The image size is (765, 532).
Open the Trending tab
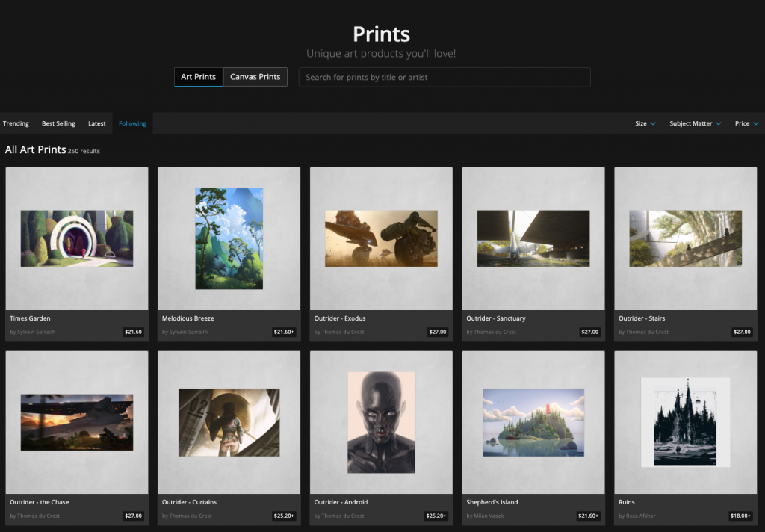point(16,123)
